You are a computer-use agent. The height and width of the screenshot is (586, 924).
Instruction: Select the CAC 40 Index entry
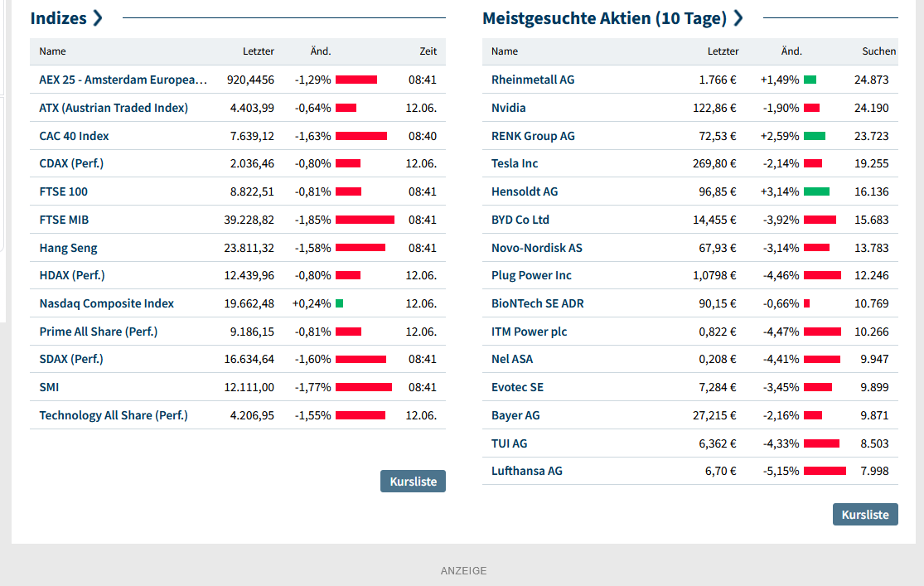point(75,136)
